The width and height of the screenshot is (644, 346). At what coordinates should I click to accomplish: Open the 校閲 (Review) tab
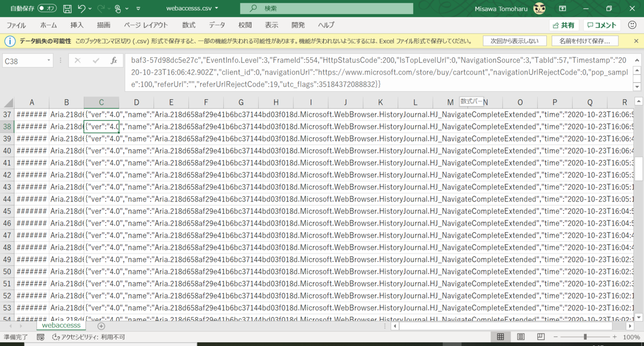coord(245,25)
